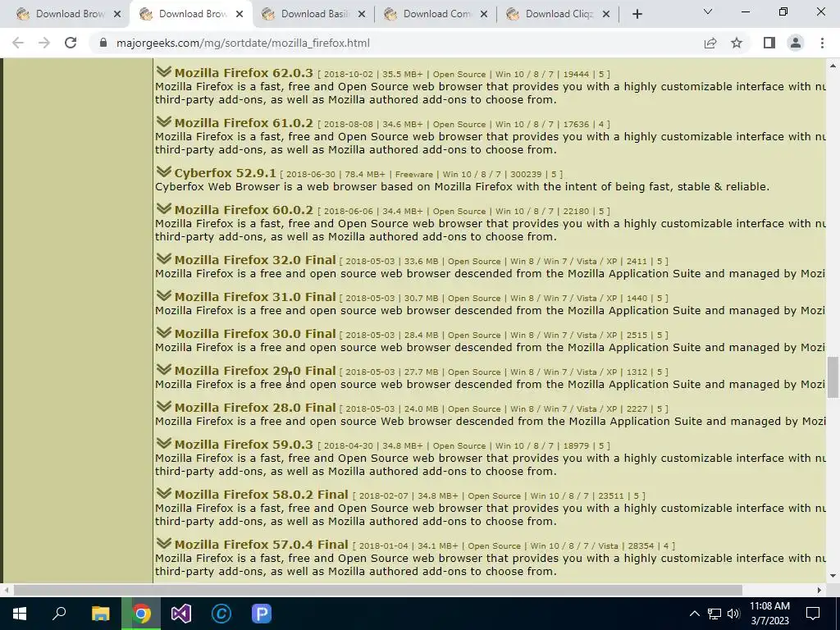View site information lock icon
Screen dimensions: 840x630
103,43
